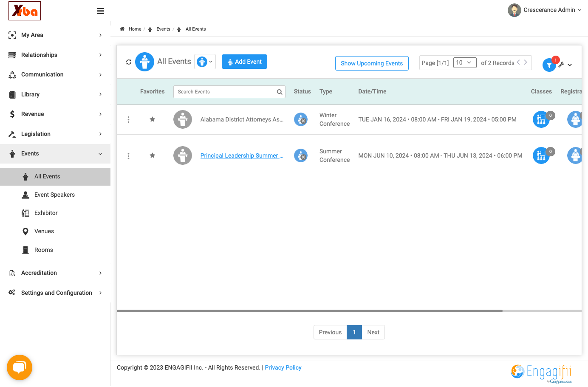
Task: Click the horizontal table scrollbar
Action: [309, 311]
